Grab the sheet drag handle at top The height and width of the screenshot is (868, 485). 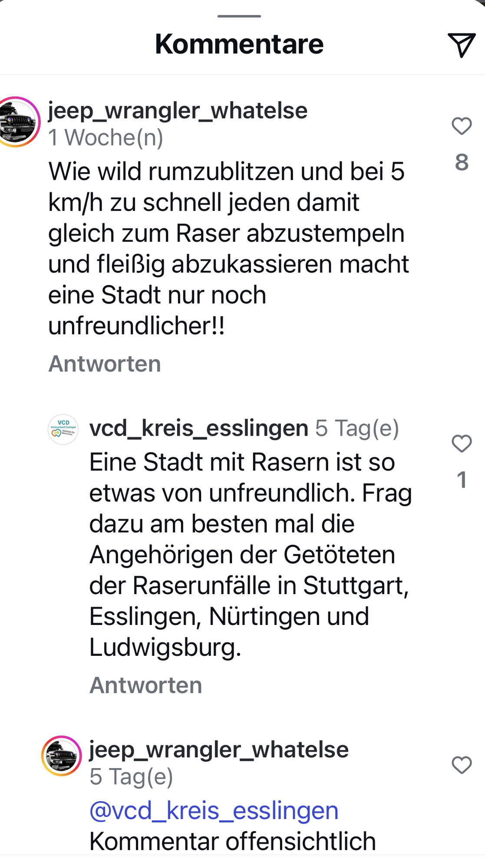click(x=239, y=16)
